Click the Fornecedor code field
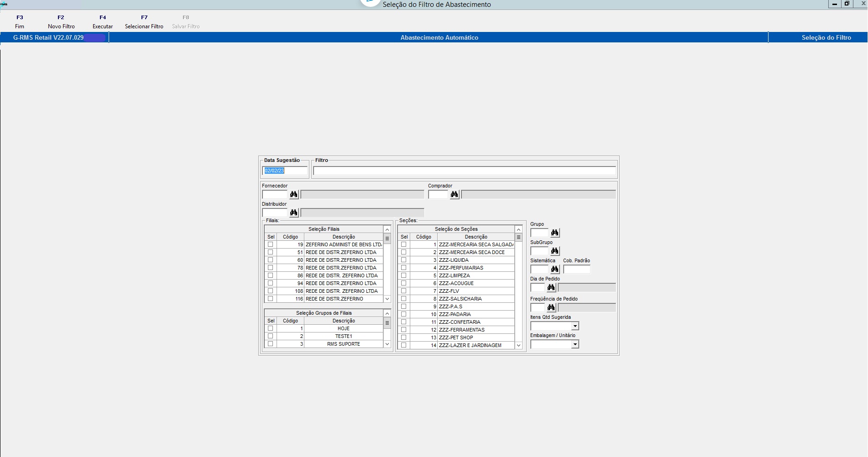Viewport: 868px width, 457px height. (x=275, y=195)
